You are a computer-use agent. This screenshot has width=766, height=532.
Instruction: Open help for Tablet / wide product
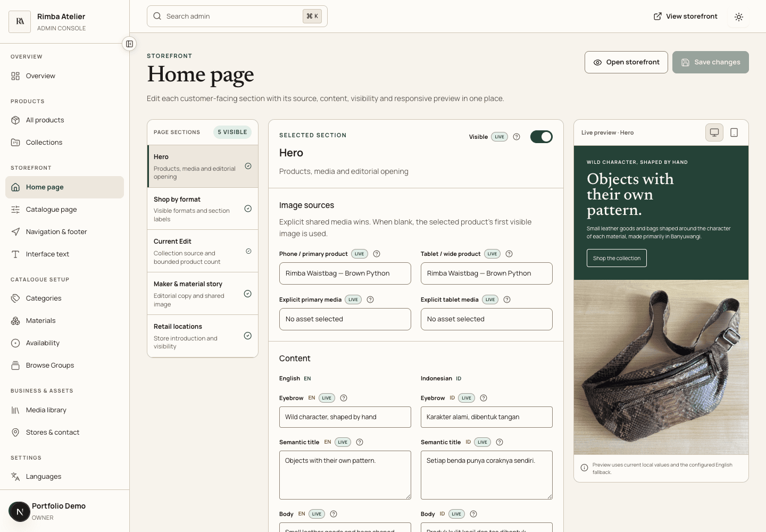coord(509,254)
